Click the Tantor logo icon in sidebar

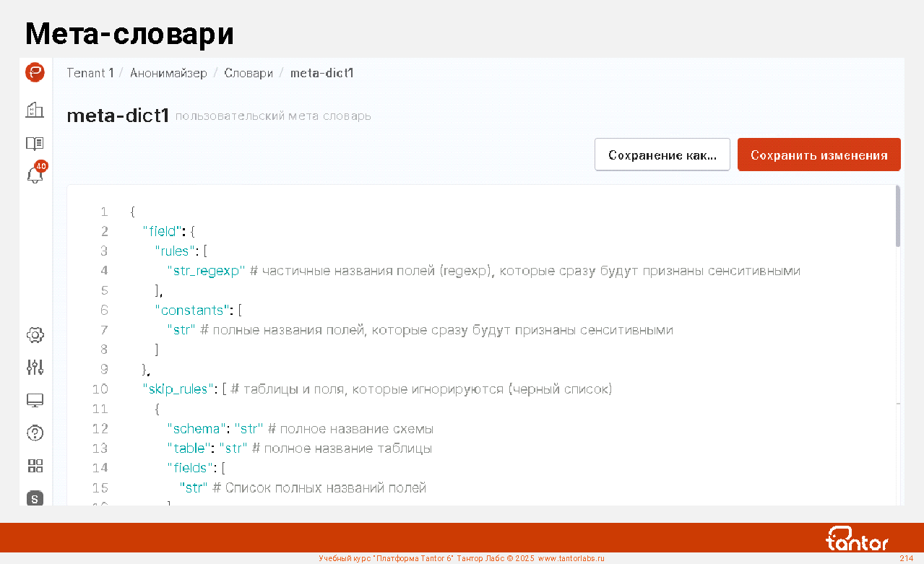tap(35, 73)
